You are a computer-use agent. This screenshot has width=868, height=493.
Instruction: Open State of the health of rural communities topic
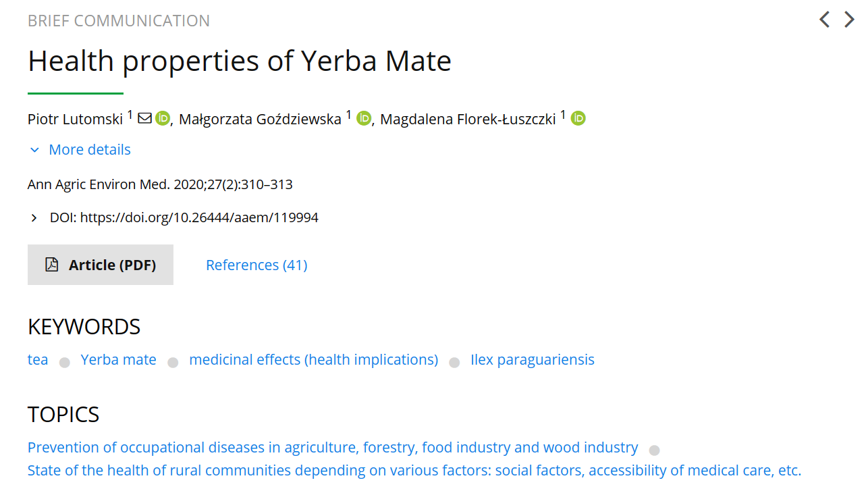click(x=414, y=471)
